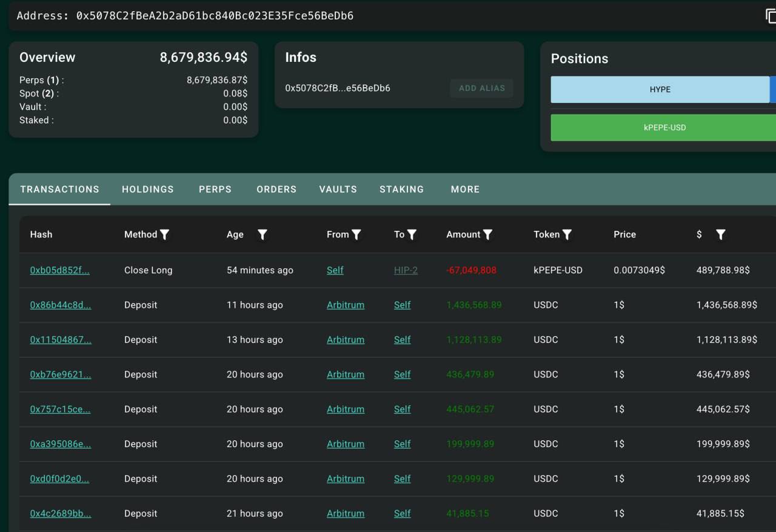This screenshot has height=532, width=776.
Task: Switch to the Orders tab
Action: 276,189
